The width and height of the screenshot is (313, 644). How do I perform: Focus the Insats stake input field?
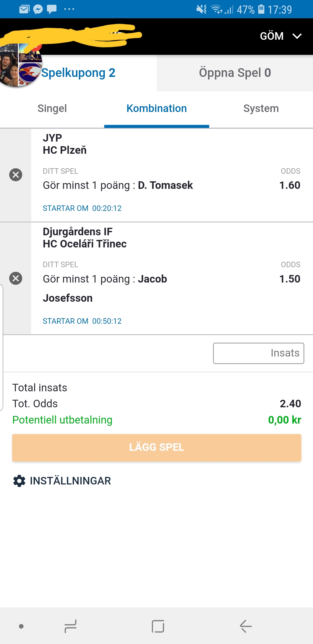(x=259, y=353)
